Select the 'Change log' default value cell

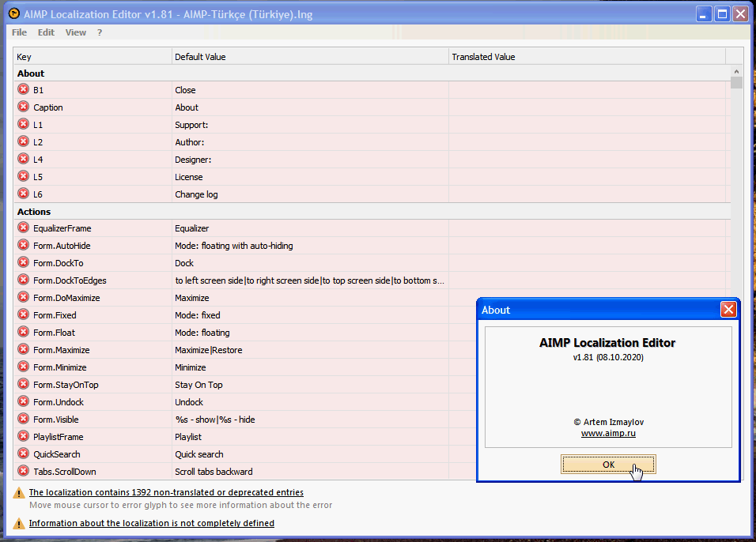tap(310, 194)
